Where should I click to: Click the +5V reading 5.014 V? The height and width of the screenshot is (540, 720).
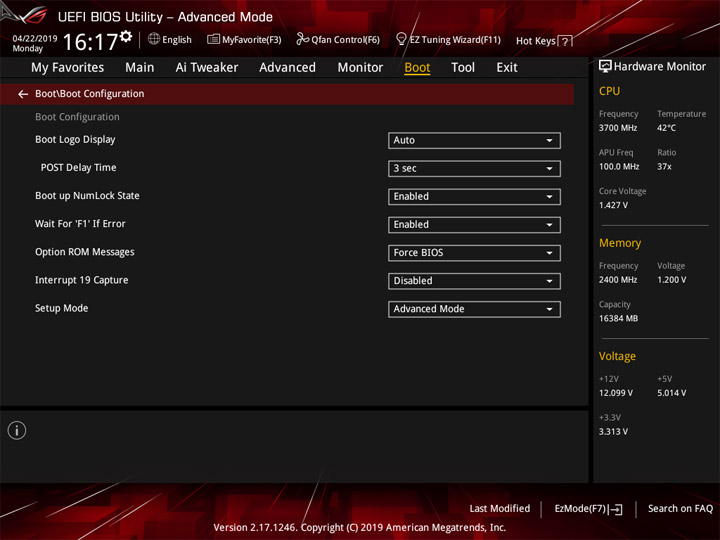(x=672, y=393)
